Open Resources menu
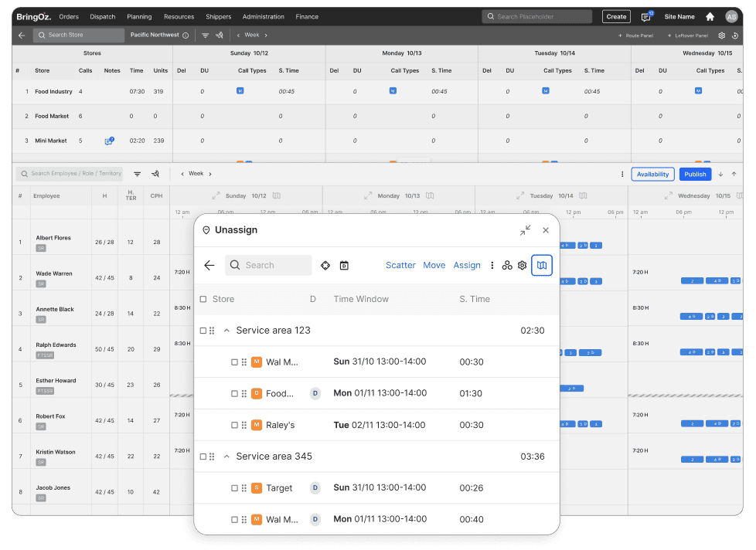 [x=179, y=17]
